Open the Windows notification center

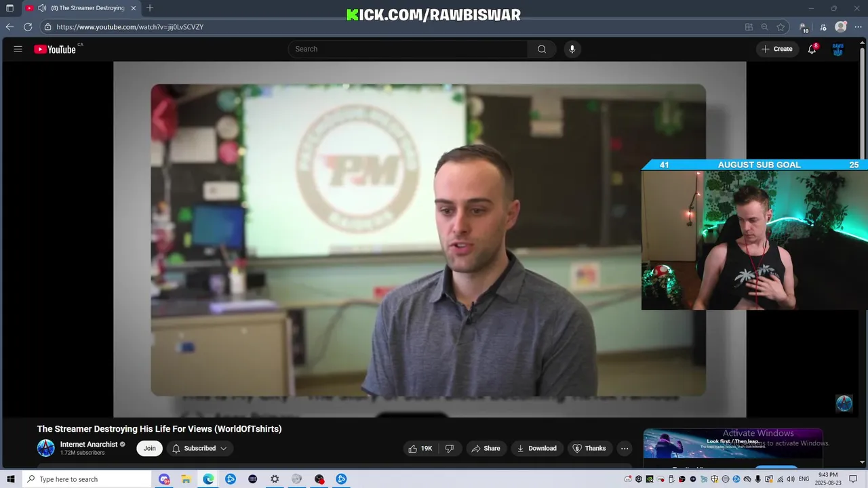pos(853,479)
